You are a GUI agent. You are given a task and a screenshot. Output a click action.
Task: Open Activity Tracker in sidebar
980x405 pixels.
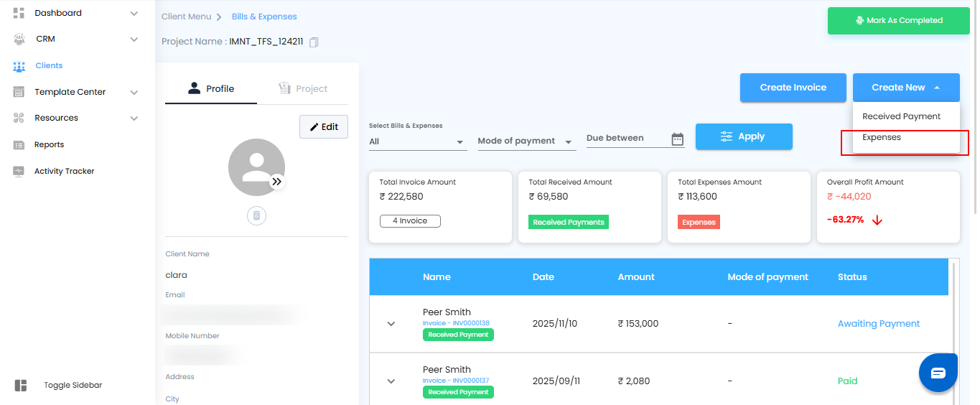[x=64, y=172]
